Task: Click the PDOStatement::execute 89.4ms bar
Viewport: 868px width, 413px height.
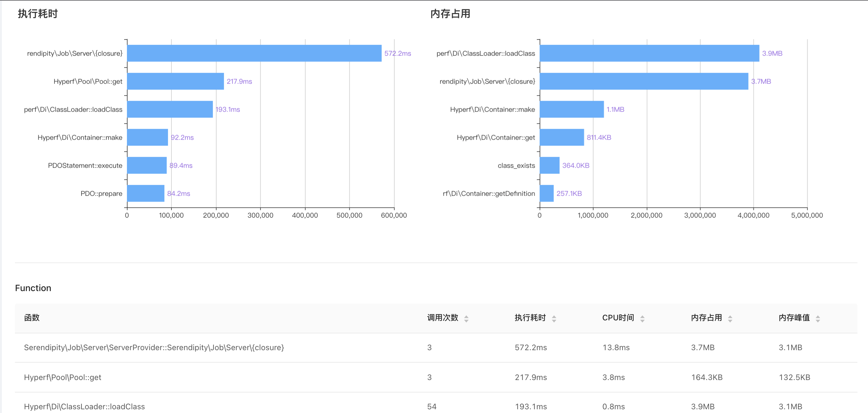Action: click(x=147, y=165)
